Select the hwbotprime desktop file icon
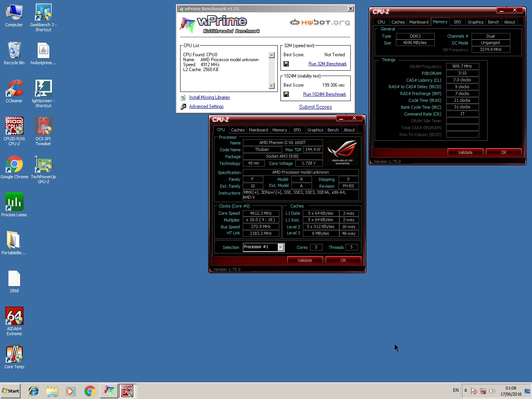The width and height of the screenshot is (532, 399). (x=43, y=54)
